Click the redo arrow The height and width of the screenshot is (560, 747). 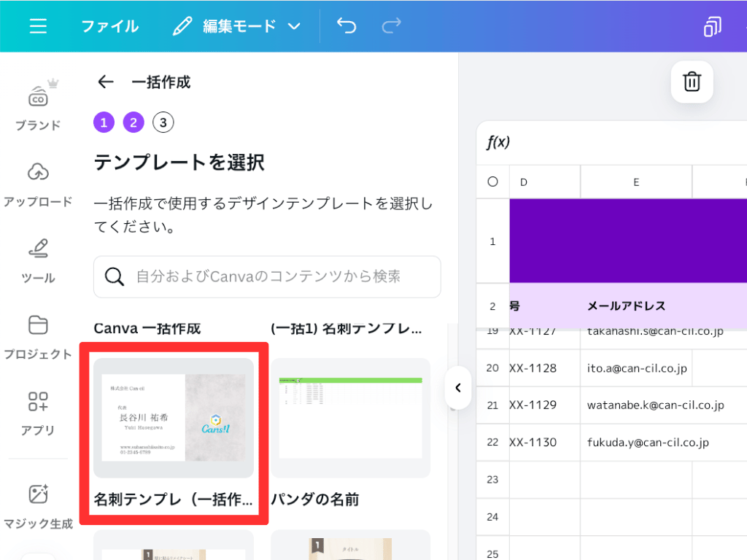[x=391, y=26]
